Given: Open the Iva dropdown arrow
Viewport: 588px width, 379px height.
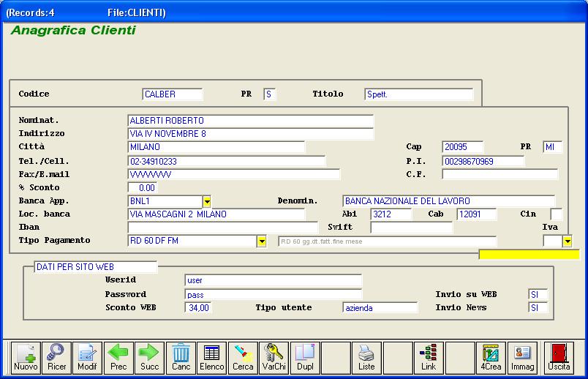Looking at the screenshot, I should (x=567, y=241).
